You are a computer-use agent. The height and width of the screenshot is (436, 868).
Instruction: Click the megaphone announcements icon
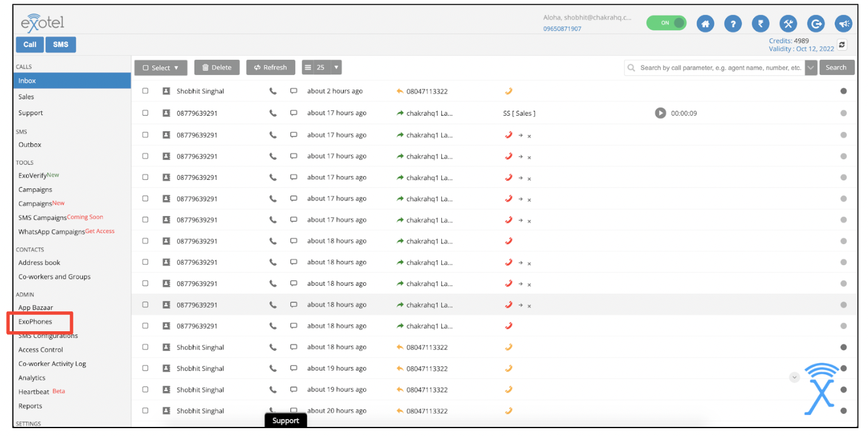pyautogui.click(x=843, y=24)
